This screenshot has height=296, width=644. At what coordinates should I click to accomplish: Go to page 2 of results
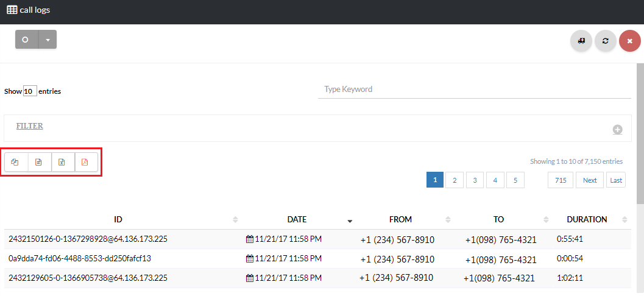pos(454,180)
